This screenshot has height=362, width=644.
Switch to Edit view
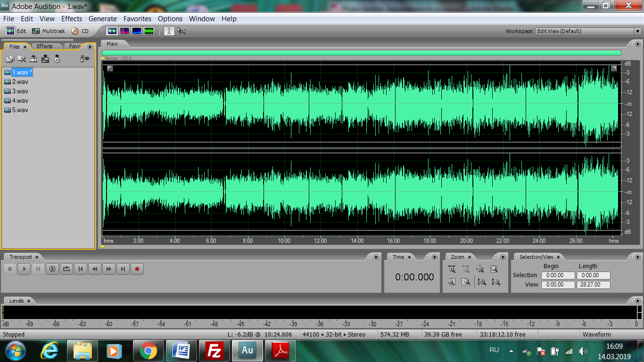(16, 31)
